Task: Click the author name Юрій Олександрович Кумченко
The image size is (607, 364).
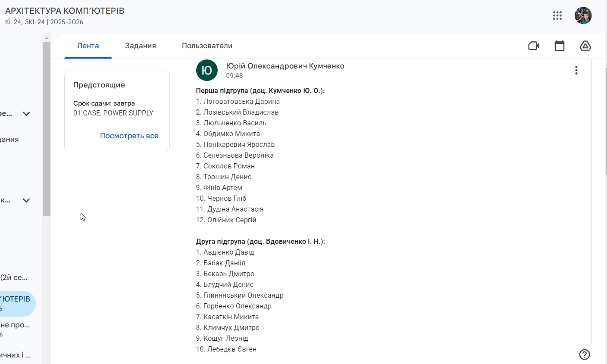Action: click(285, 66)
